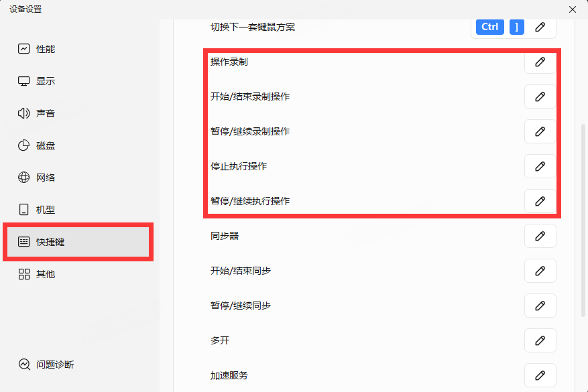588x392 pixels.
Task: Switch to 显示 settings
Action: click(x=46, y=81)
